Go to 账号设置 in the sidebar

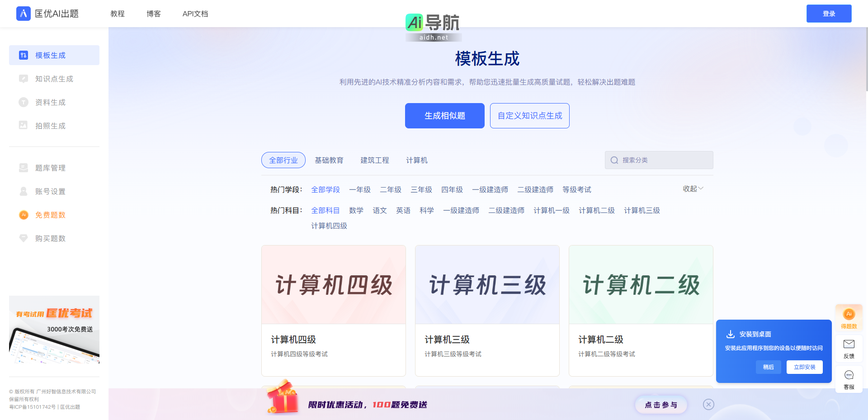coord(50,191)
